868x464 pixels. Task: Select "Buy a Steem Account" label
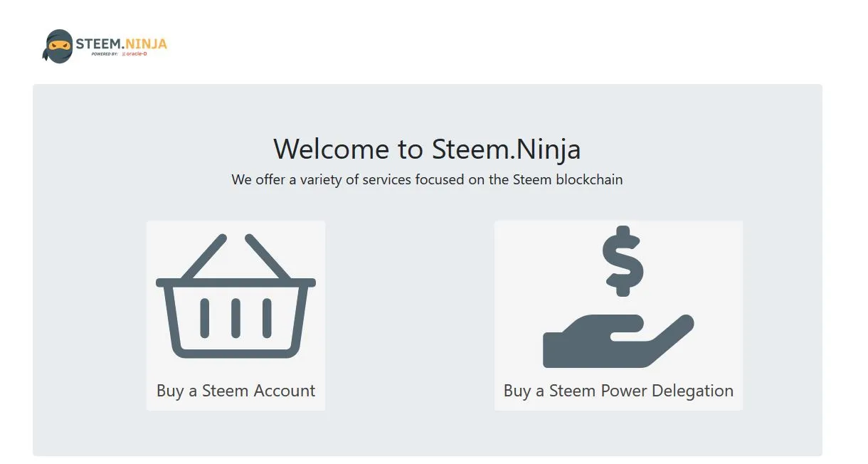(x=235, y=391)
